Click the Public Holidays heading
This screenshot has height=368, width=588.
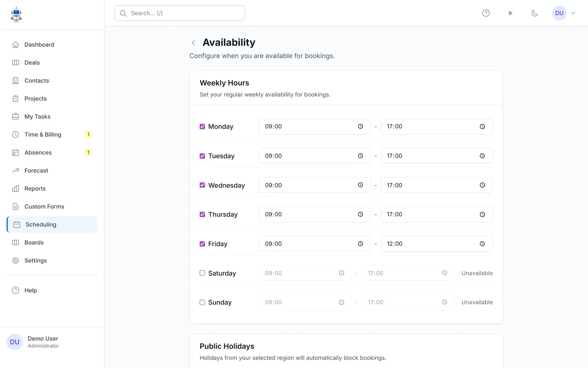(227, 346)
